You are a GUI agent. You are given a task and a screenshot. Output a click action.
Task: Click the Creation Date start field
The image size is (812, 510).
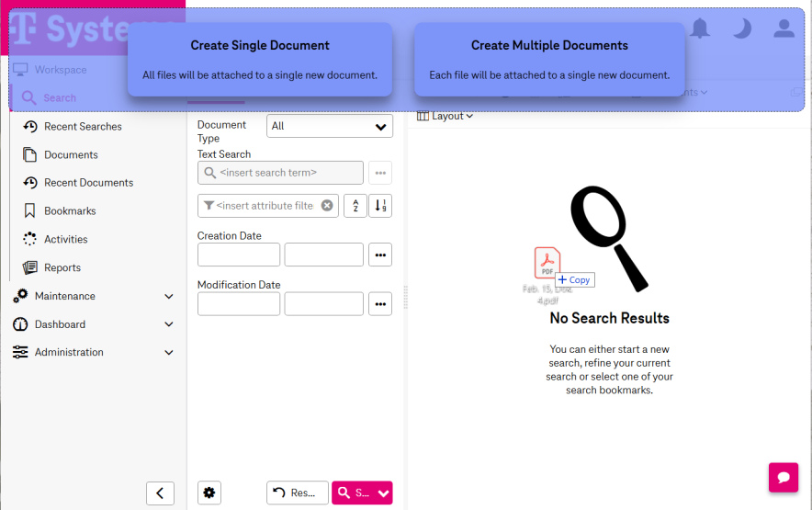(239, 255)
